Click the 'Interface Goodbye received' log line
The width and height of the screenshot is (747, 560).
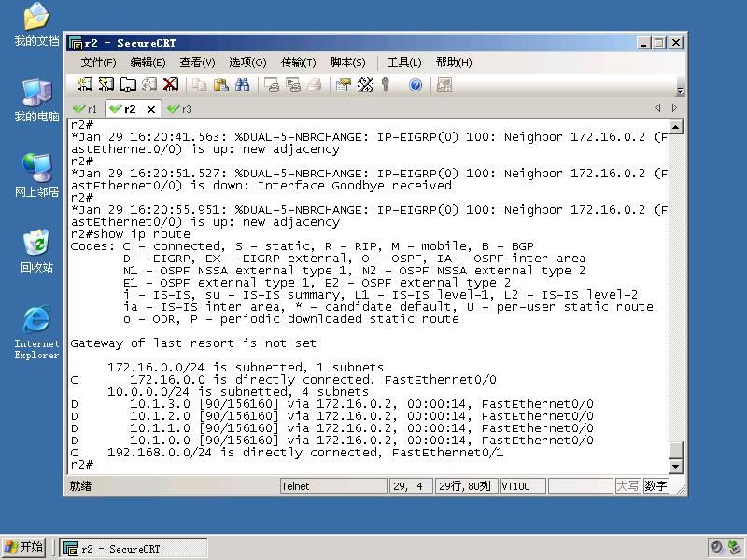[261, 186]
